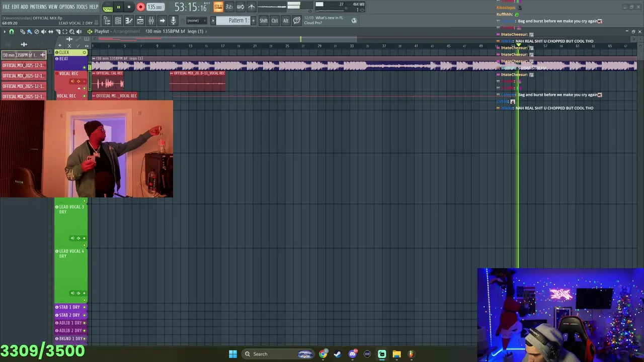Open the OPTIONS menu
The image size is (644, 362).
click(67, 7)
